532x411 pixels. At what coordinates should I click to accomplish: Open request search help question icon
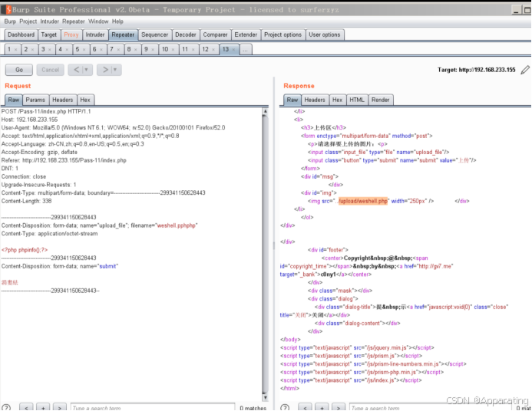(6, 408)
